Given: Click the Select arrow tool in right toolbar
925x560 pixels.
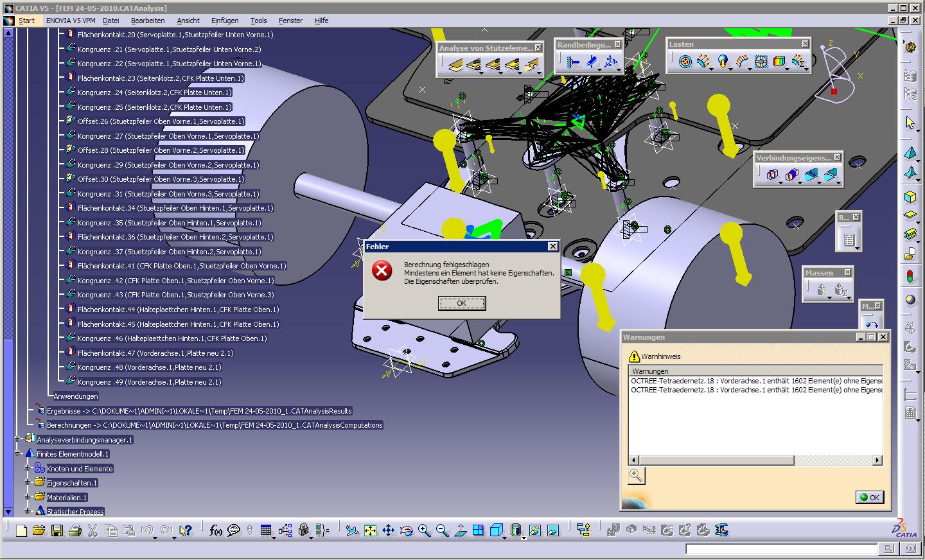Looking at the screenshot, I should pos(910,123).
